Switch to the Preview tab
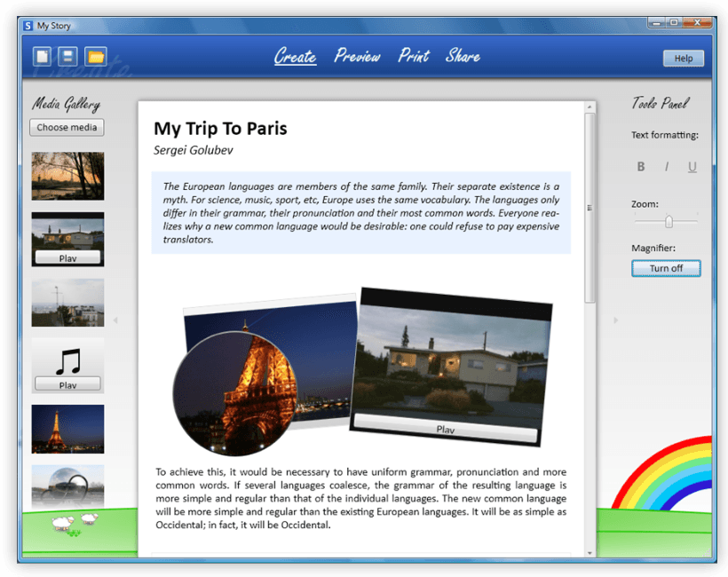 (x=357, y=55)
